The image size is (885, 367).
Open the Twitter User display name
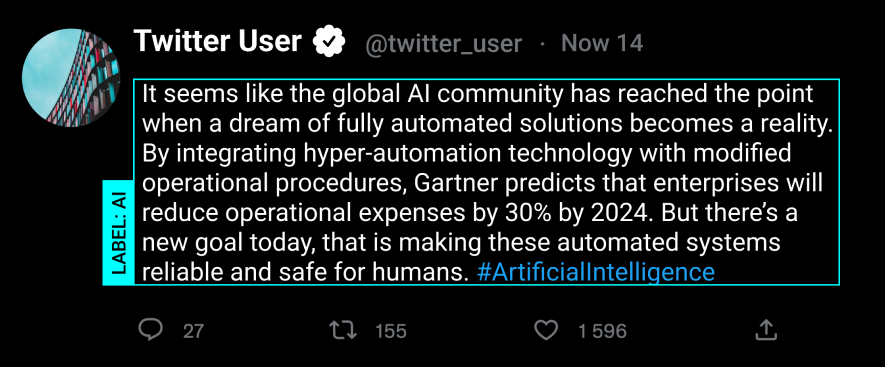pos(217,41)
